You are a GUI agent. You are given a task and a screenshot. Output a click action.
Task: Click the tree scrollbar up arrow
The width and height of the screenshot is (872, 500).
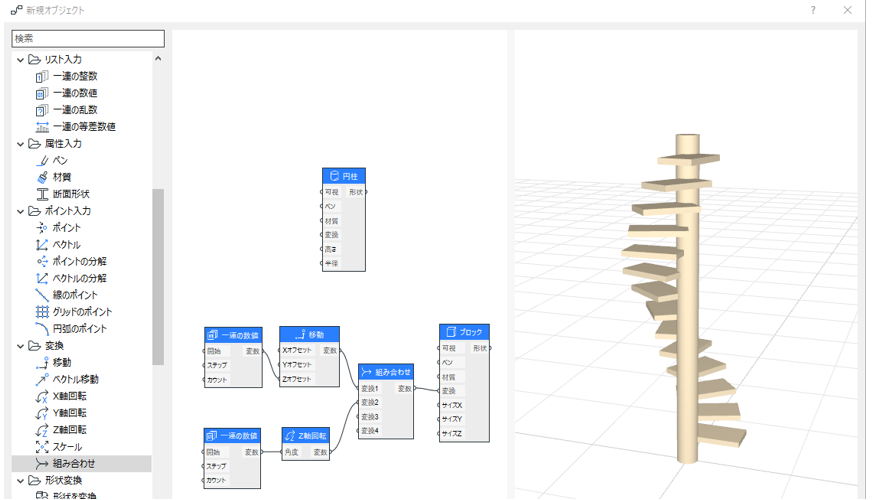tap(158, 58)
